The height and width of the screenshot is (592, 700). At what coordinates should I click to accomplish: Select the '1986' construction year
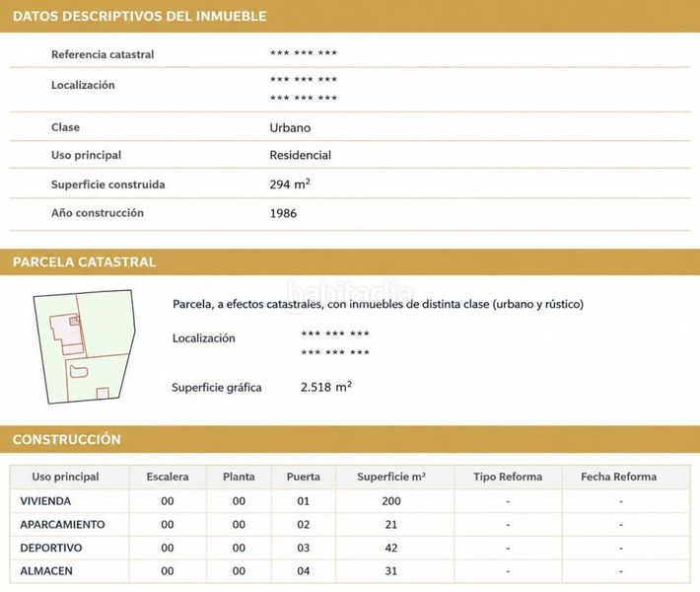pyautogui.click(x=283, y=213)
